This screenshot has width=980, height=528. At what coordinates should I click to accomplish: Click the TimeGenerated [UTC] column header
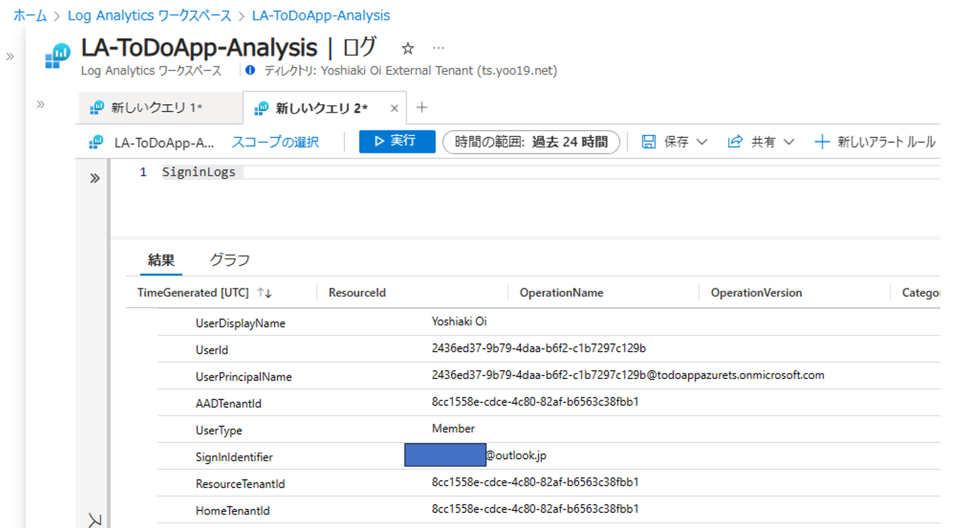pyautogui.click(x=193, y=293)
